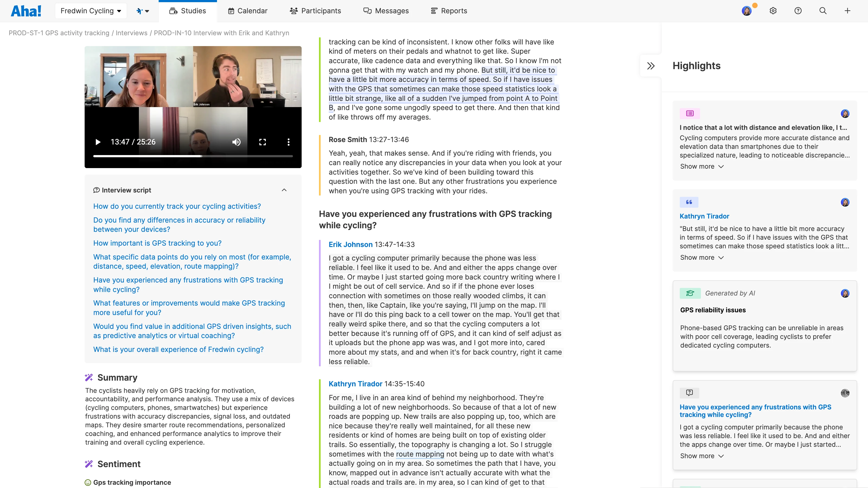Viewport: 868px width, 488px height.
Task: Click the PROD-ST-1 GPS activity tracking breadcrumb
Action: [x=59, y=33]
